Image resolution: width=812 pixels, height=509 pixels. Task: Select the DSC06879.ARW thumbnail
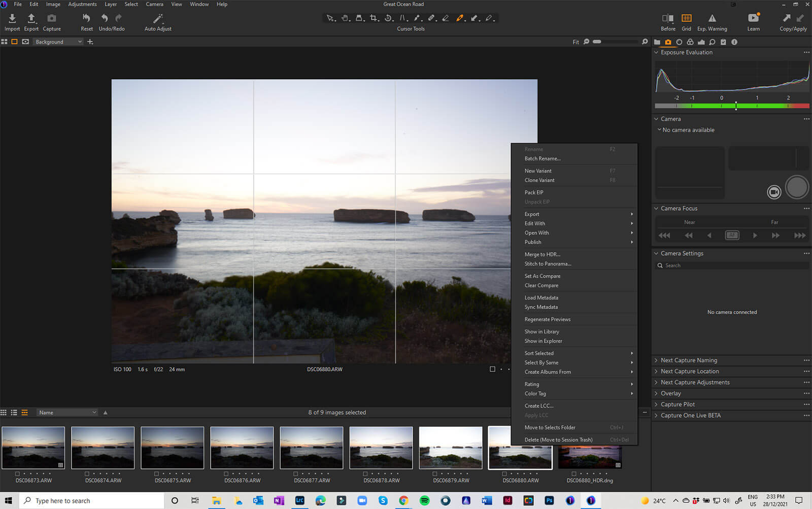(x=451, y=448)
